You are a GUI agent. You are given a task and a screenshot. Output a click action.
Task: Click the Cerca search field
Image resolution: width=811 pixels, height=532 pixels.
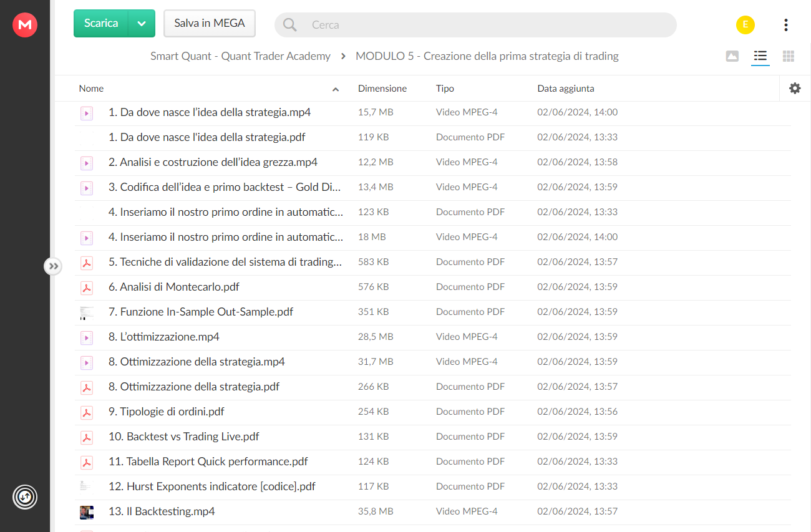[475, 25]
